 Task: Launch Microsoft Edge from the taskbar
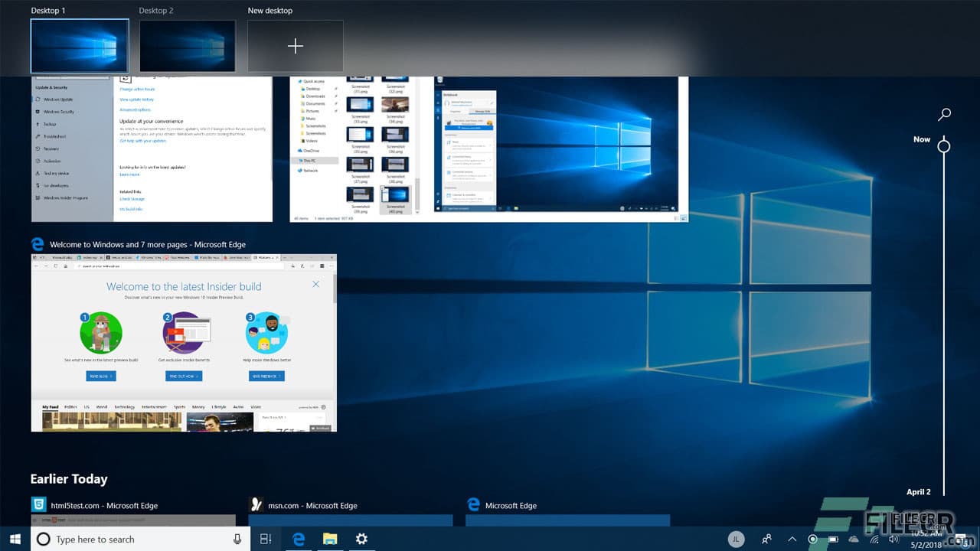pyautogui.click(x=299, y=540)
